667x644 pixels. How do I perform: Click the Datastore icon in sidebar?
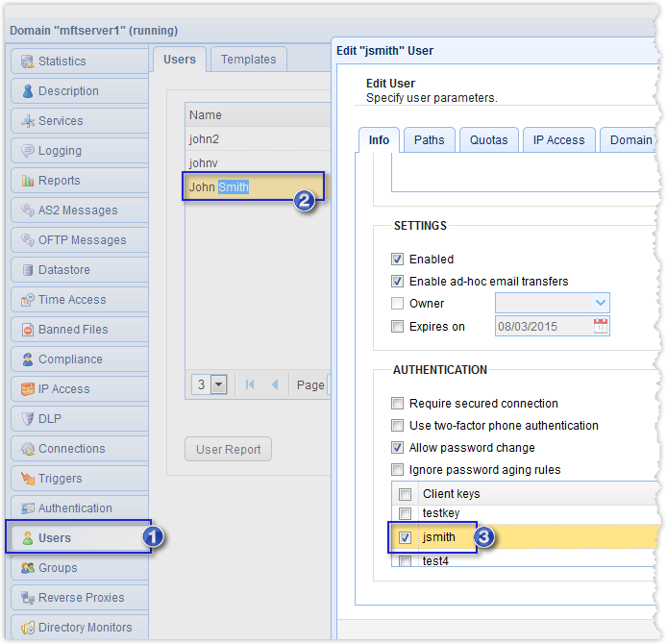coord(27,270)
